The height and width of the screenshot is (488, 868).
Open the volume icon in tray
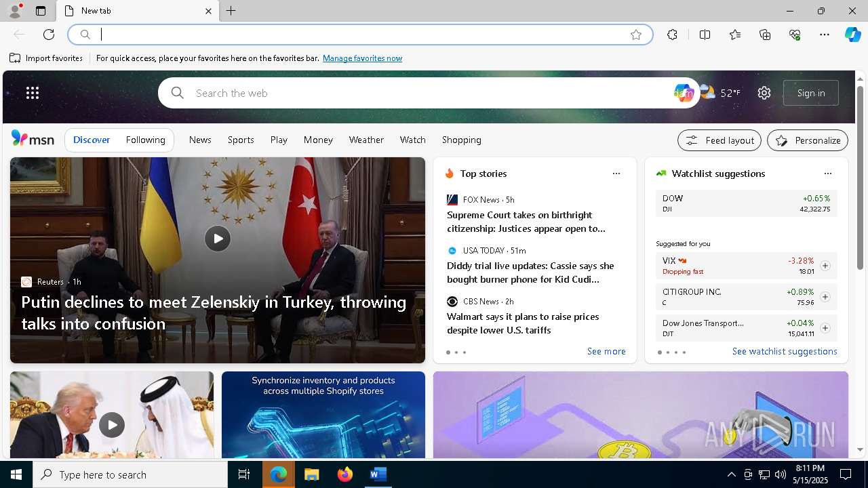click(x=780, y=474)
